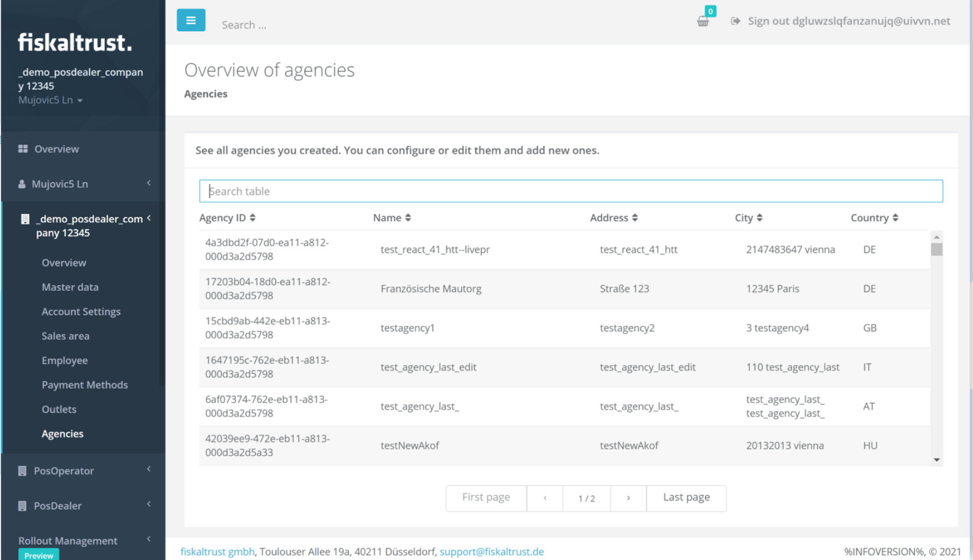Image resolution: width=973 pixels, height=560 pixels.
Task: Select the testNewAkof name cell
Action: (x=410, y=446)
